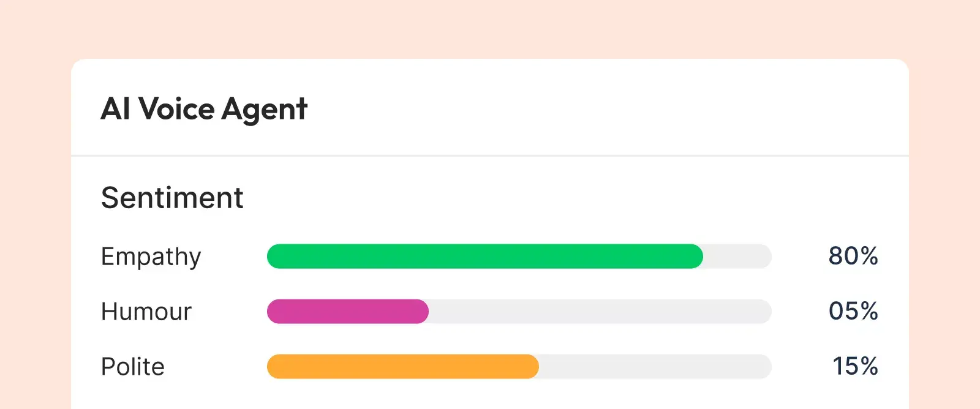
Task: Click the peach background above the card
Action: coord(490,28)
